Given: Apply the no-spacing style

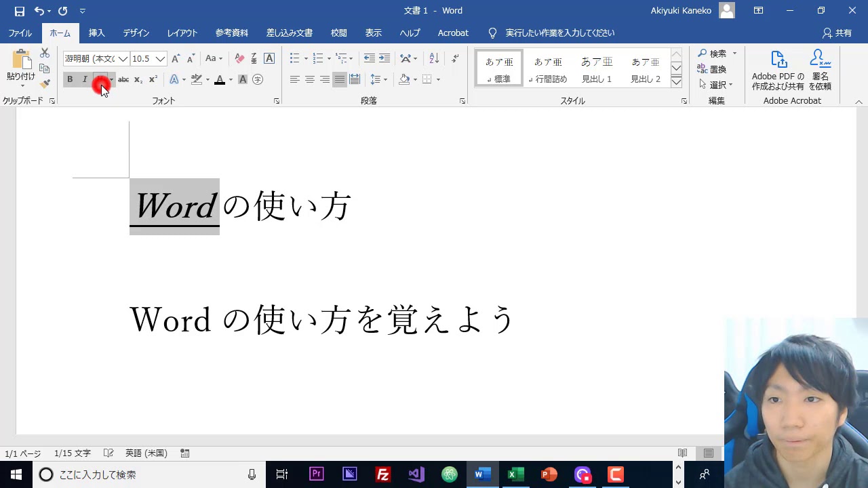Looking at the screenshot, I should (x=548, y=68).
